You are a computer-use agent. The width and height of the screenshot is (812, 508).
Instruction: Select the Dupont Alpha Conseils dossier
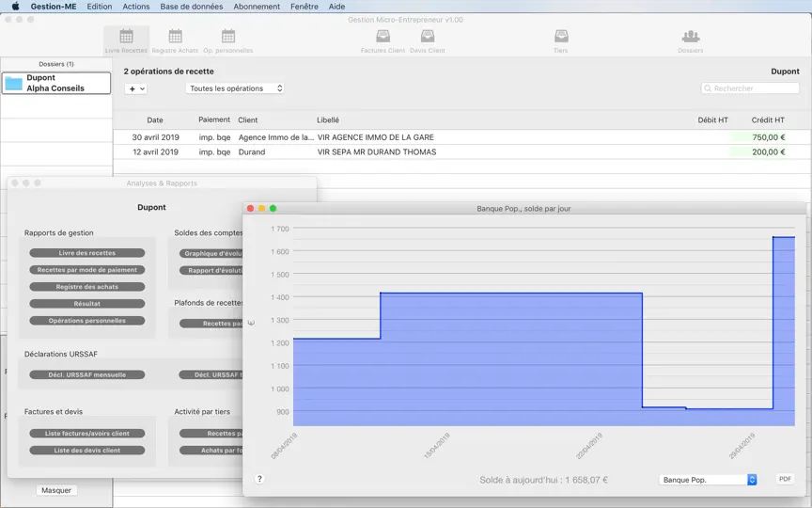[x=56, y=83]
